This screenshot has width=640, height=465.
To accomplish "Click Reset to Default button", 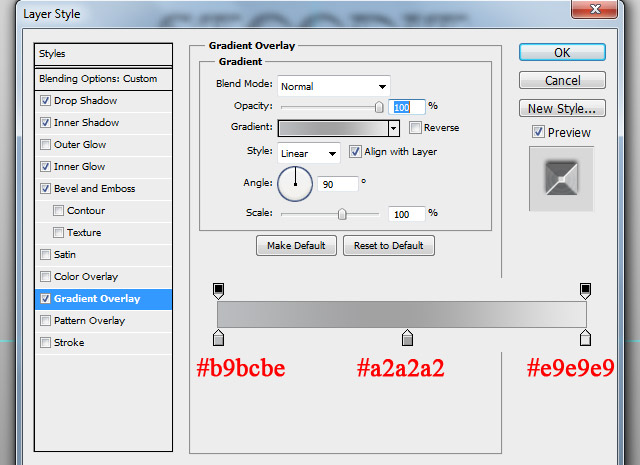I will (389, 245).
